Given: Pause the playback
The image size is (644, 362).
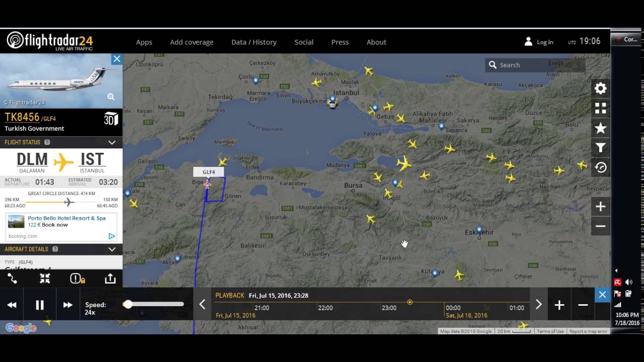Looking at the screenshot, I should coord(40,305).
